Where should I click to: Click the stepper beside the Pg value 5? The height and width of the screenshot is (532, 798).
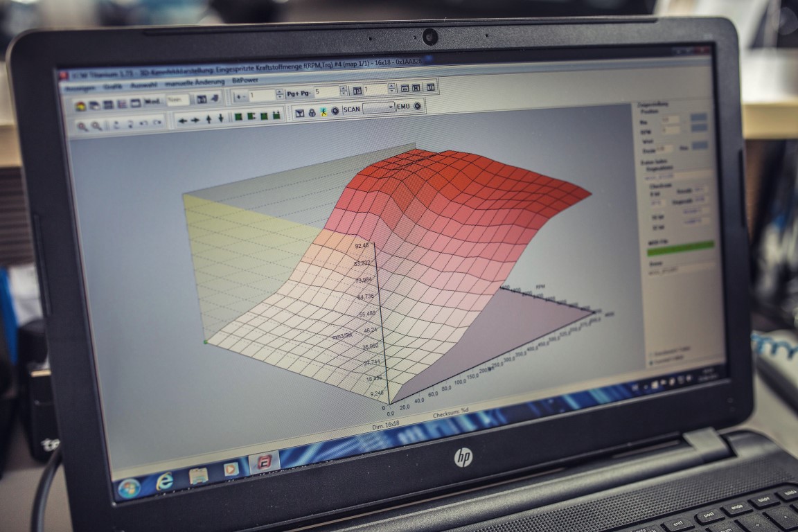[344, 91]
